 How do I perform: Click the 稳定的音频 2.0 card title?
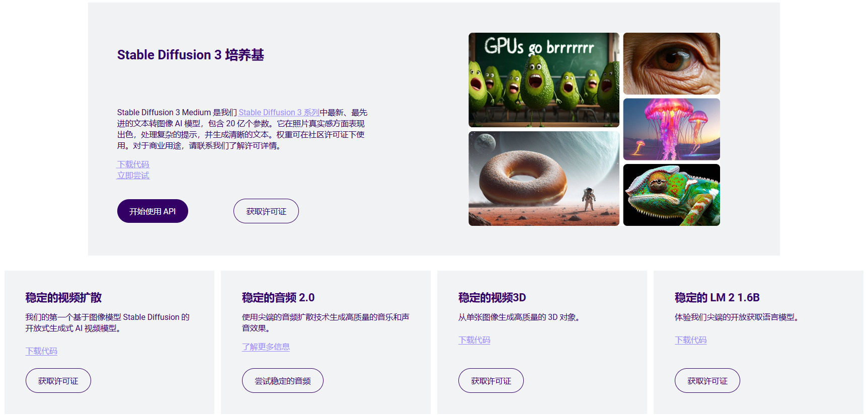278,298
